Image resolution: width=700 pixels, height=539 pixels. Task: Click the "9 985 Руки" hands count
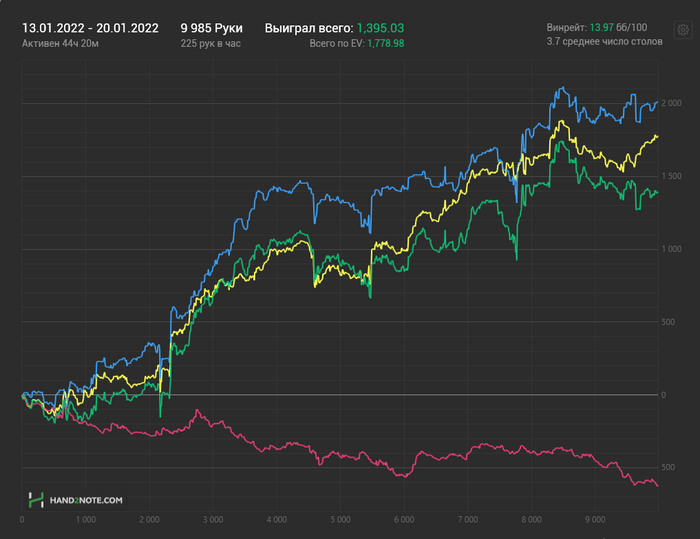(x=212, y=28)
